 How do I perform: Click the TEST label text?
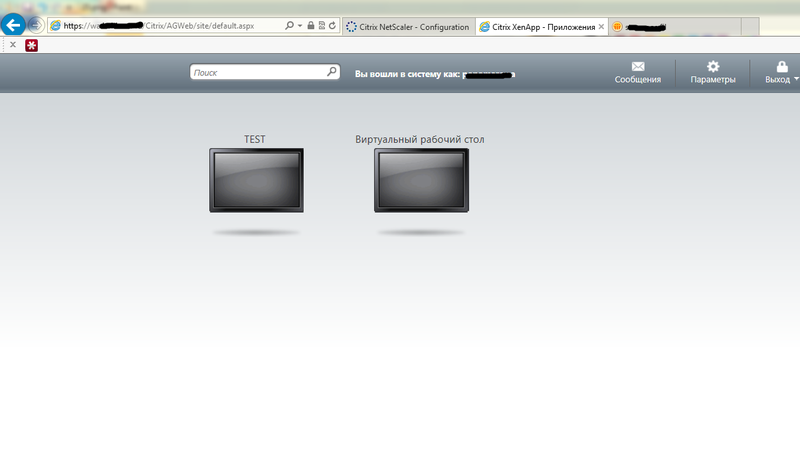pos(255,139)
